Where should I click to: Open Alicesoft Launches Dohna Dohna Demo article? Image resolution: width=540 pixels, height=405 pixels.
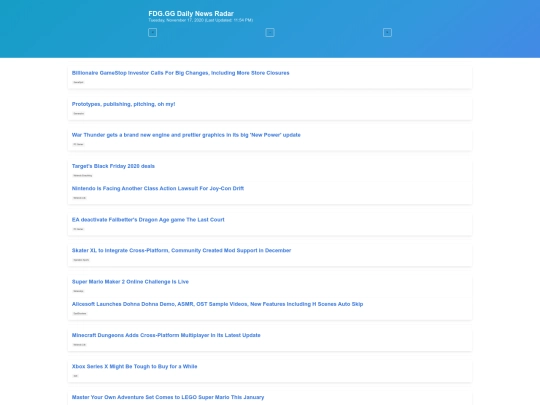(x=217, y=304)
